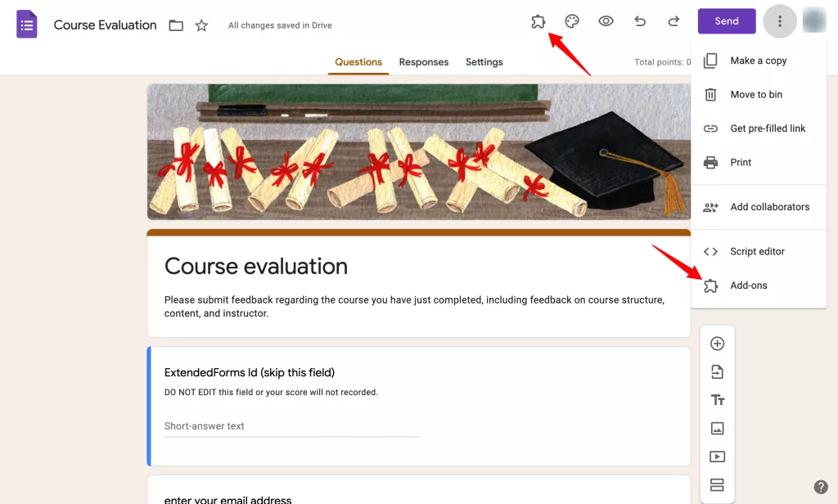Click the Short-answer text field
Viewport: 838px width, 504px height.
point(291,426)
